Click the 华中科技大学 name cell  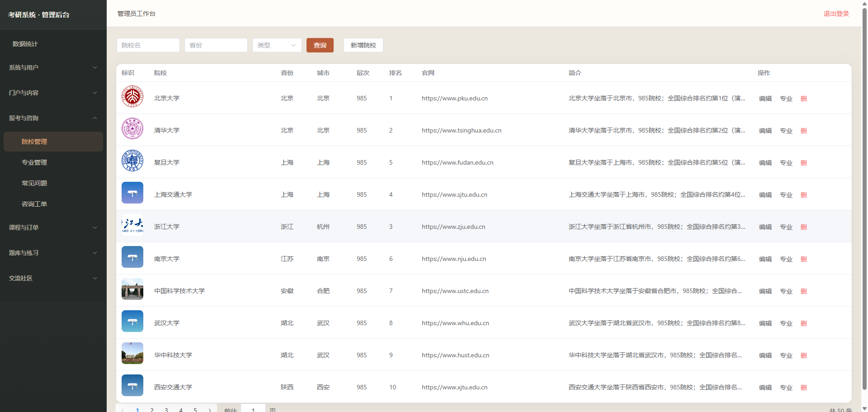[173, 355]
